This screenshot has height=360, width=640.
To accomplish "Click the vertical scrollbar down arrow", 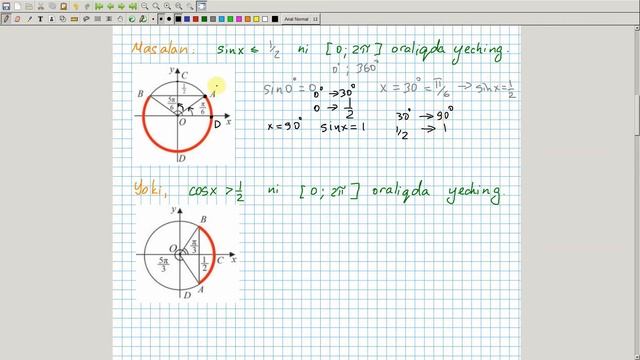I will pyautogui.click(x=637, y=357).
